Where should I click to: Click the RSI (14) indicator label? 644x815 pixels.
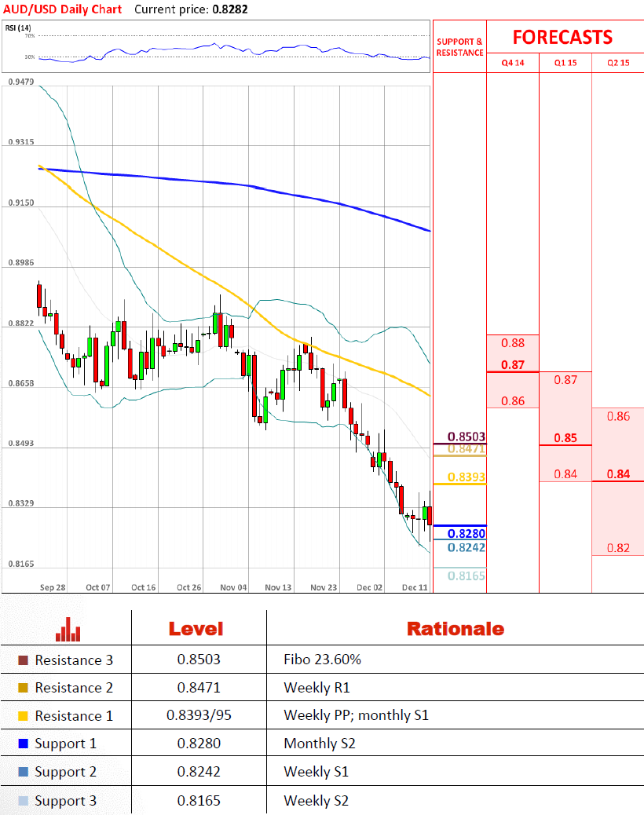(x=18, y=28)
